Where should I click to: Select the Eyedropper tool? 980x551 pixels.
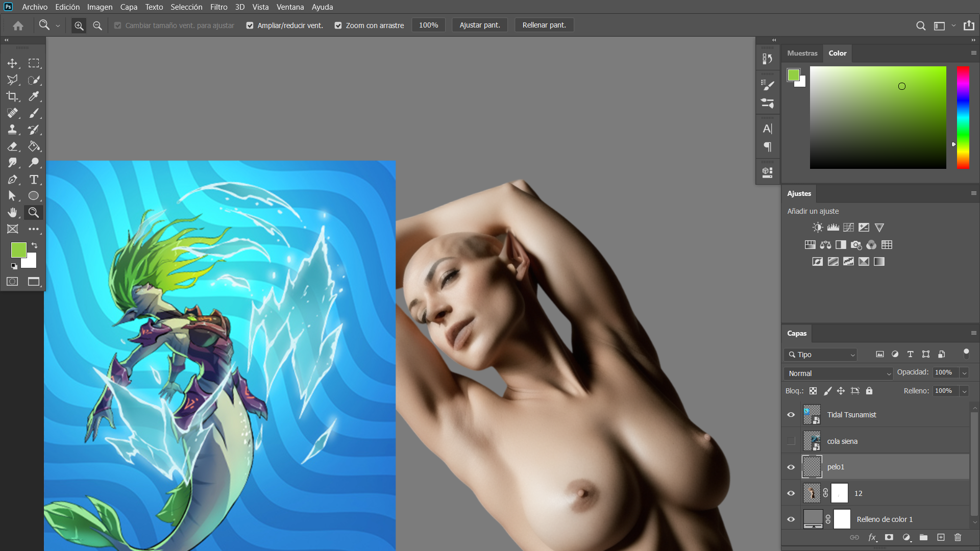(x=34, y=96)
